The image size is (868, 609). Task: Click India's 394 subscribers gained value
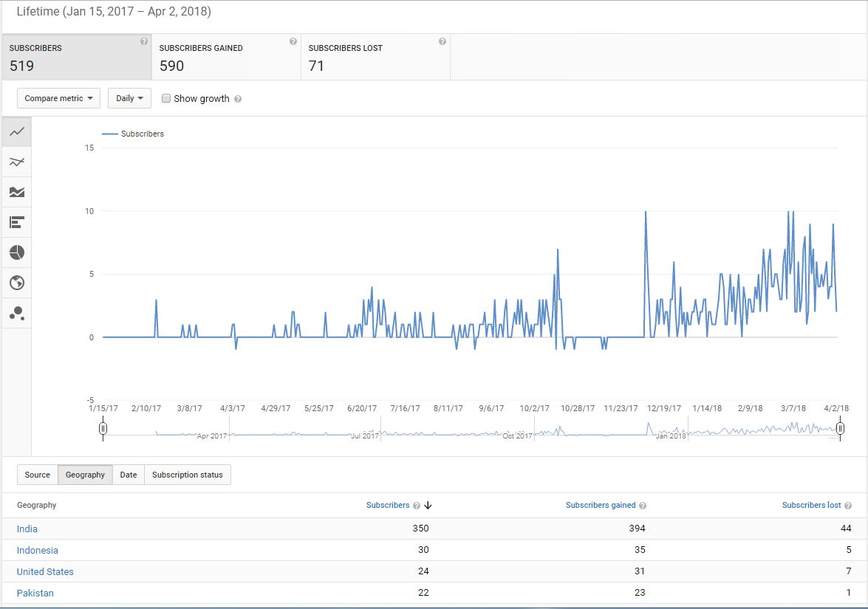click(x=638, y=529)
